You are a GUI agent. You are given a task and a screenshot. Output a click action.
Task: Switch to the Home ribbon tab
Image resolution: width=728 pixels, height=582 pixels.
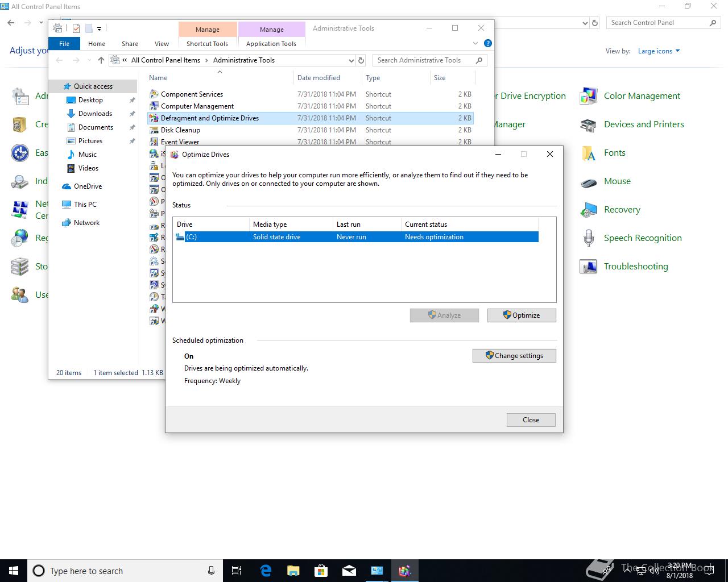click(x=96, y=44)
